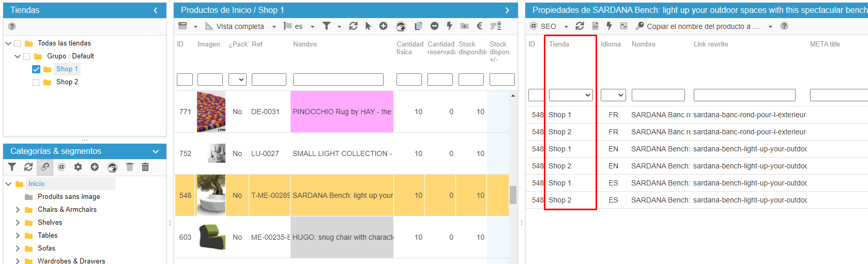The height and width of the screenshot is (264, 868).
Task: Click the copy products icon
Action: (x=418, y=26)
